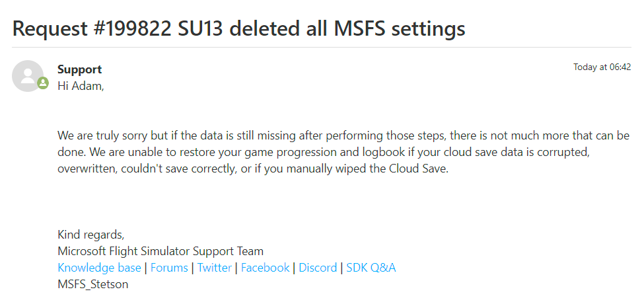Screen dimensions: 644x308
Task: Open the Discord link
Action: [x=318, y=268]
